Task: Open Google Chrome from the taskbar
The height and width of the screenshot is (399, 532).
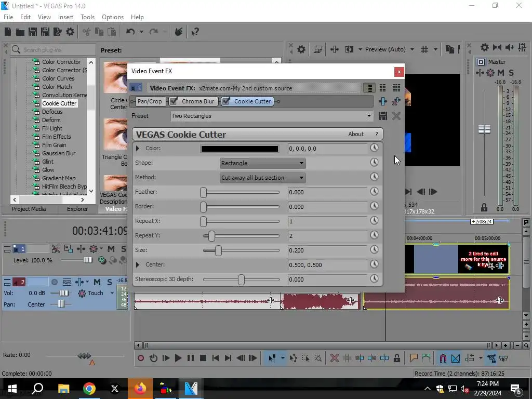Action: (89, 389)
